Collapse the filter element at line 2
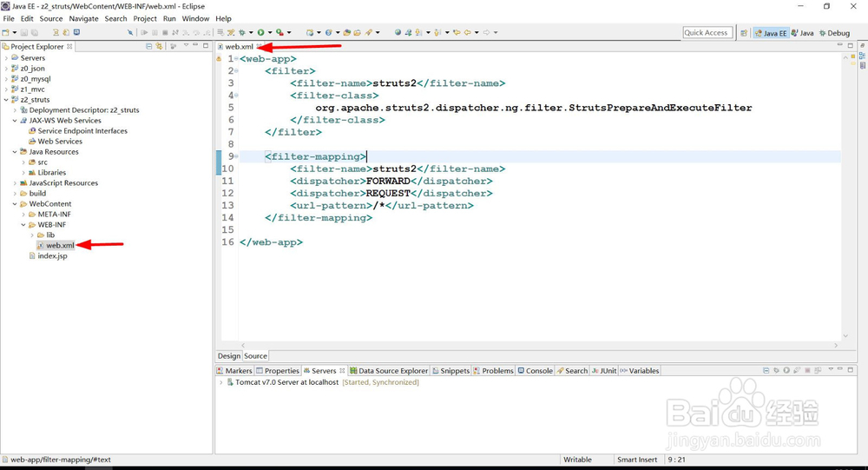The width and height of the screenshot is (868, 470). tap(236, 71)
